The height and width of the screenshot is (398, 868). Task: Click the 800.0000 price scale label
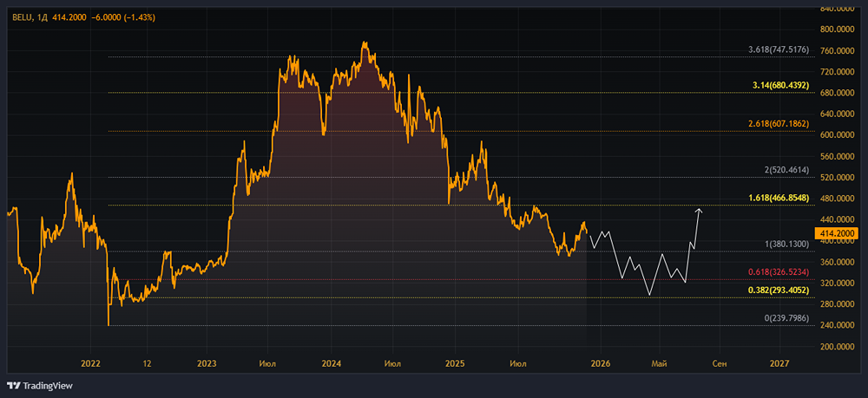pyautogui.click(x=838, y=29)
